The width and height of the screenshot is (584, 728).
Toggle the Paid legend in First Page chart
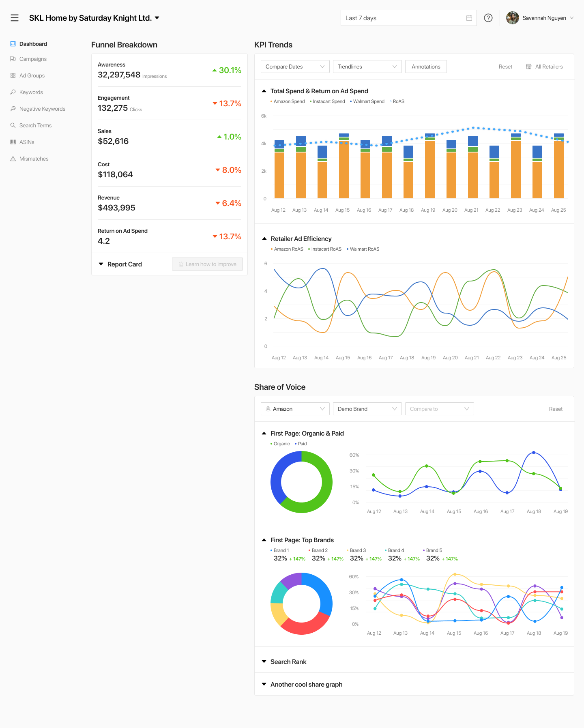302,444
